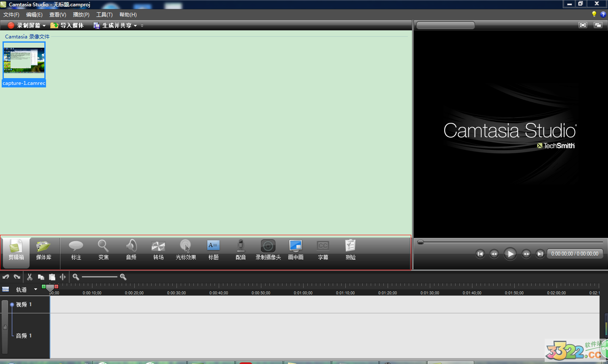Open the 查看(V) menu

tap(58, 15)
